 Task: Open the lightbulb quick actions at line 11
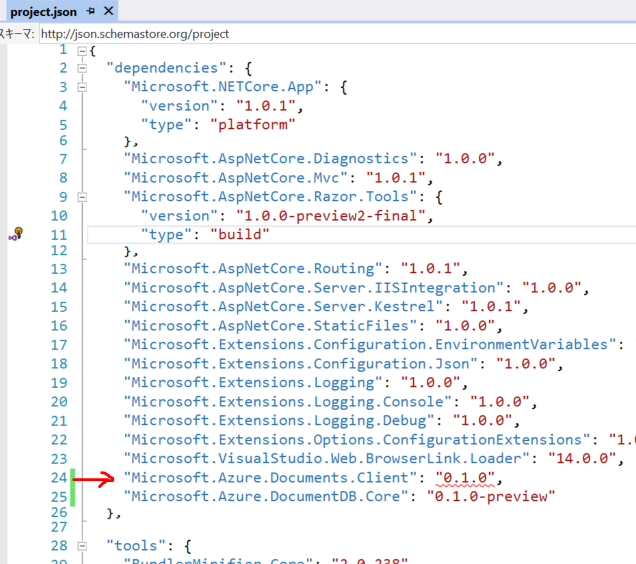point(16,234)
